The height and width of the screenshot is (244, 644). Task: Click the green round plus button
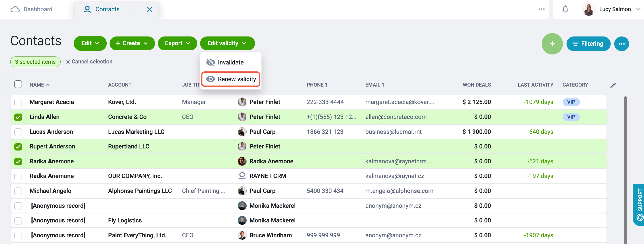coord(552,44)
